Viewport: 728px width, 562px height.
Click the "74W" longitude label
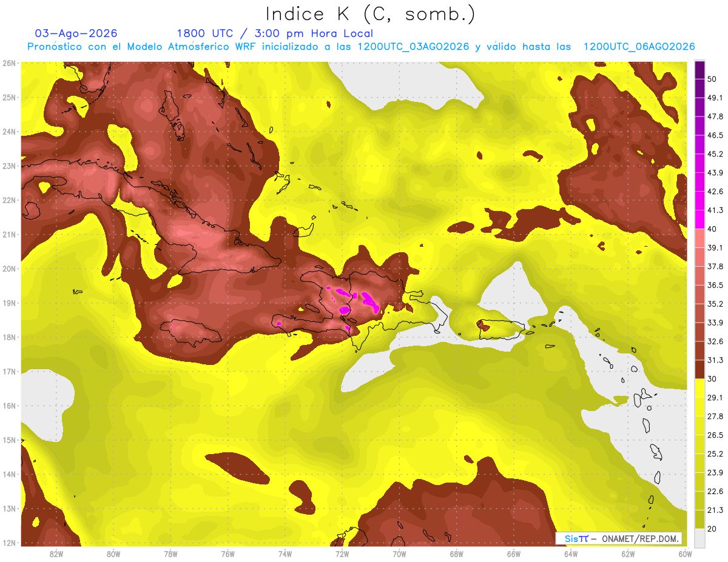[x=285, y=554]
